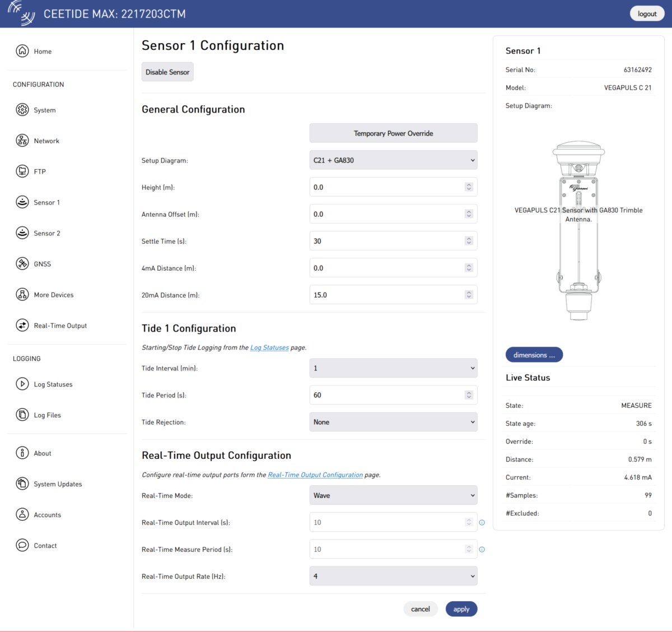The image size is (672, 632).
Task: Click the System Updates icon
Action: coord(22,484)
